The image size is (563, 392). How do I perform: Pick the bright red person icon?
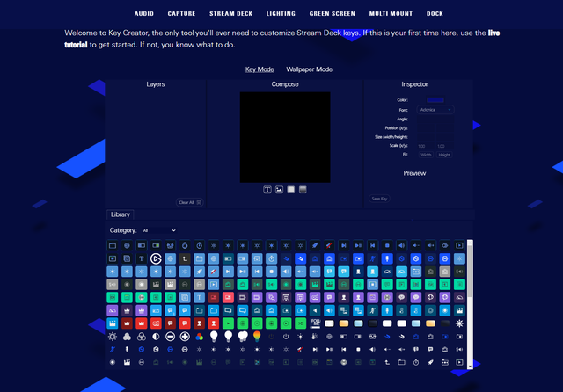coord(214,323)
